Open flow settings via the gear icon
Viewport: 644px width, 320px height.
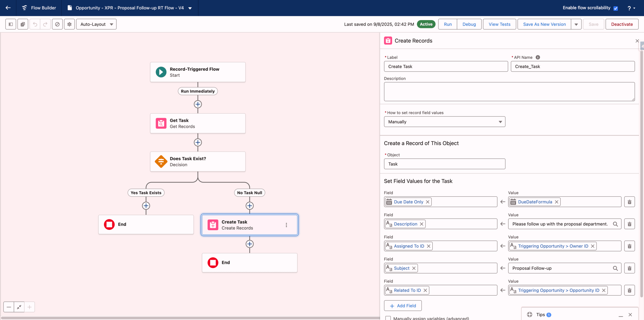coord(69,24)
